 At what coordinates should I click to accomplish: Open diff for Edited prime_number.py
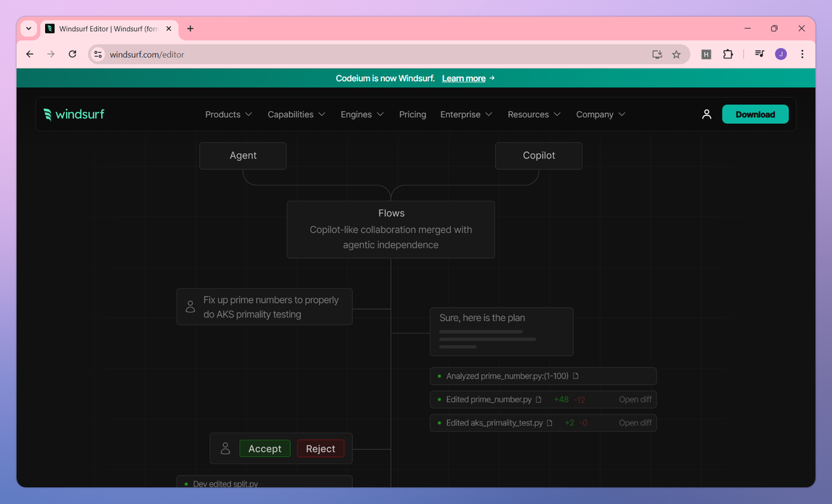pyautogui.click(x=635, y=400)
